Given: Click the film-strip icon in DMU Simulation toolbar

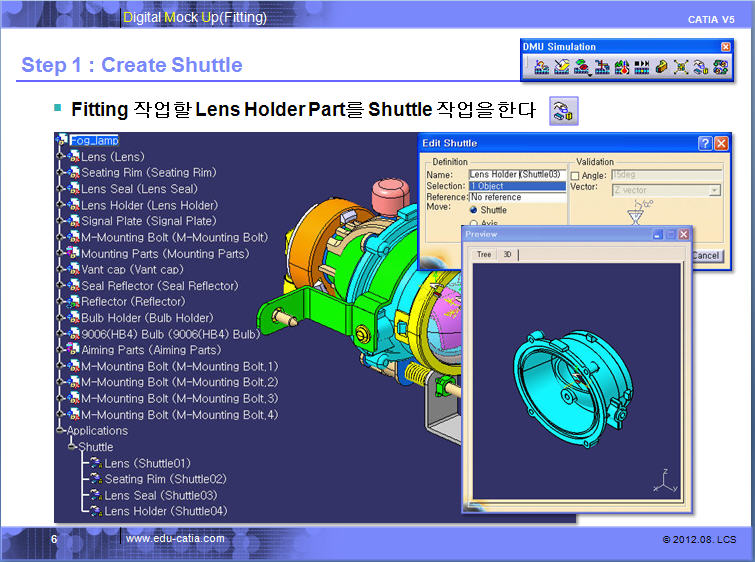Looking at the screenshot, I should (641, 67).
